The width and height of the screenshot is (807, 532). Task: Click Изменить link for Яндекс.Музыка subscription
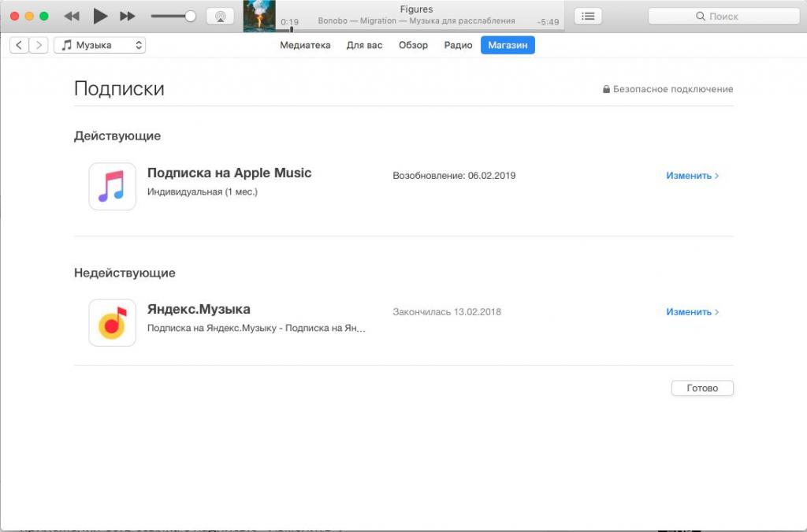pyautogui.click(x=692, y=312)
